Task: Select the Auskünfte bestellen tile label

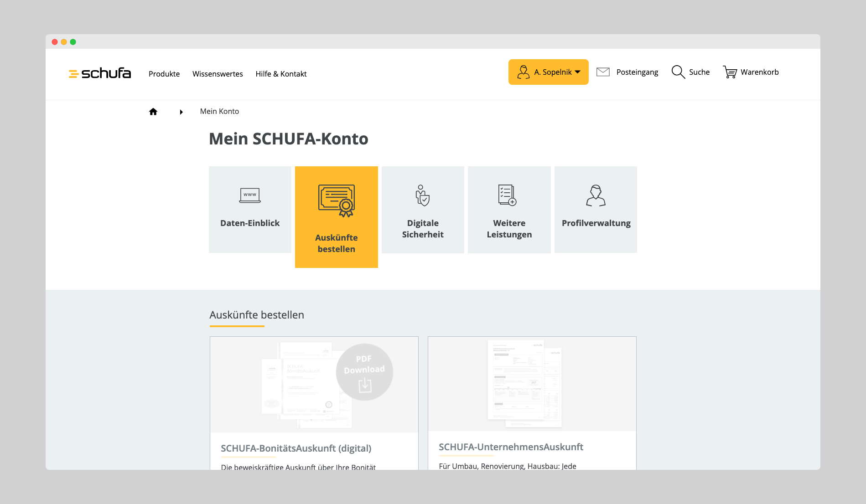Action: pyautogui.click(x=337, y=243)
